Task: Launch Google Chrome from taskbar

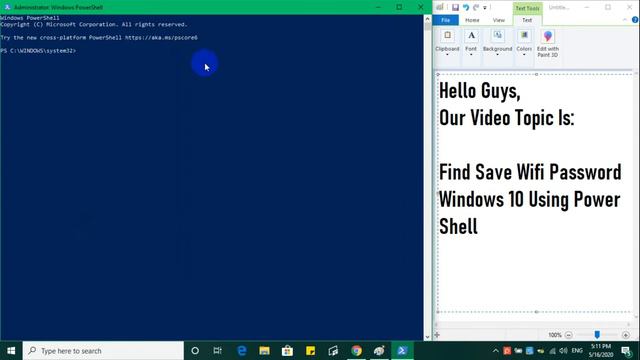Action: (356, 351)
